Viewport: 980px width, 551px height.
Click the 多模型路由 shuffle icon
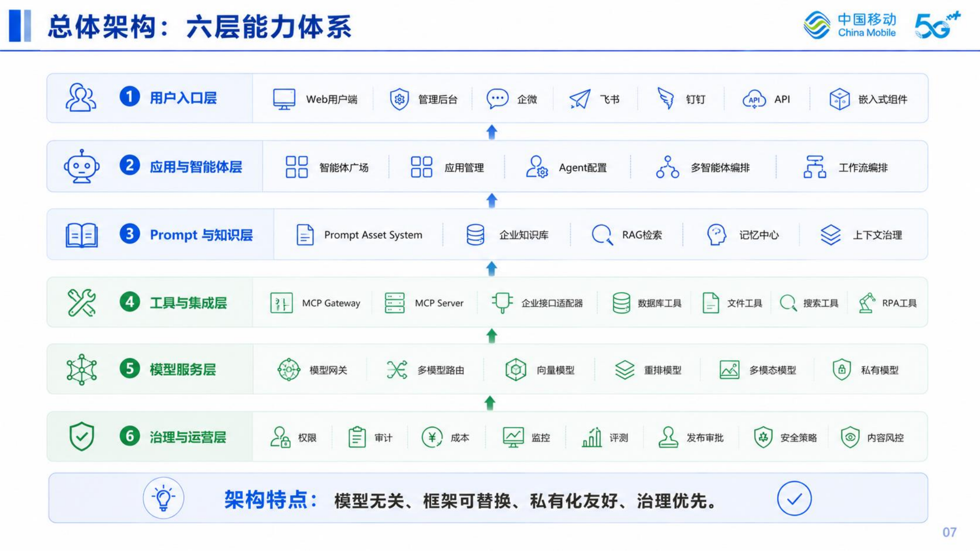click(397, 370)
